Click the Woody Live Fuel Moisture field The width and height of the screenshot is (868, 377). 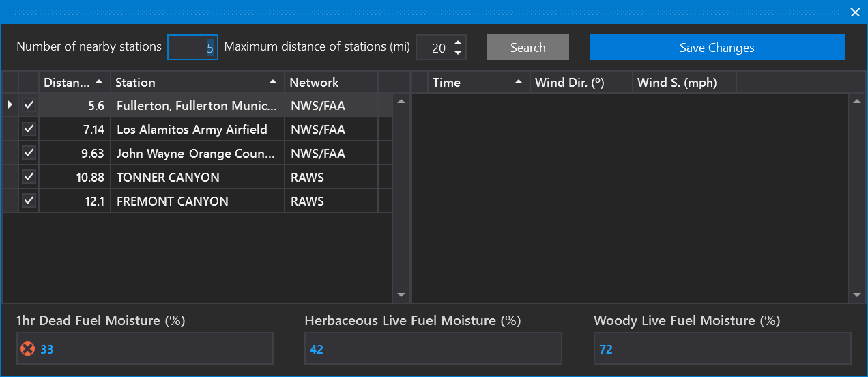pos(722,349)
